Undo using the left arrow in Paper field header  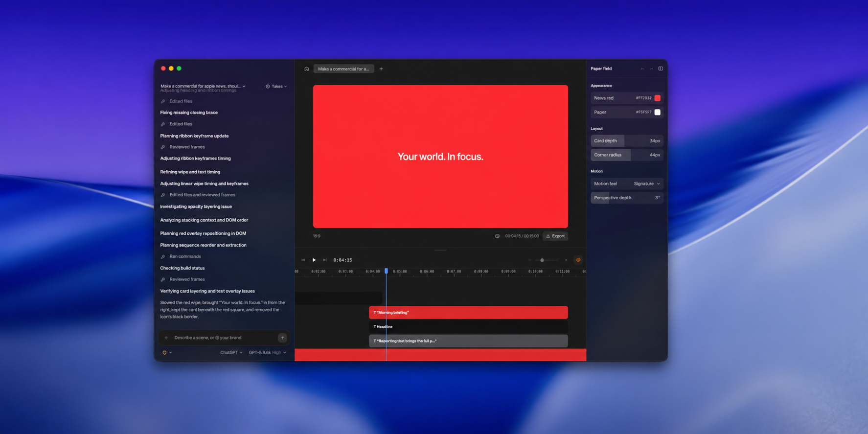[x=642, y=69]
